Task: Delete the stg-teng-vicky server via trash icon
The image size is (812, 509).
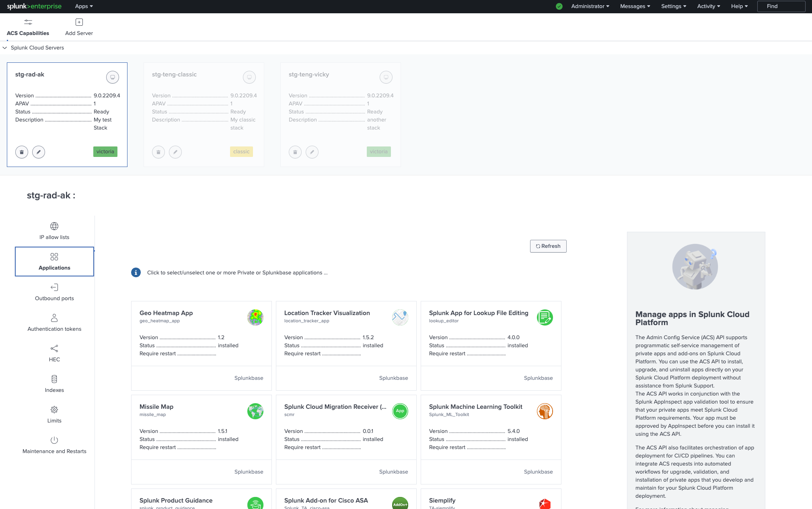Action: coord(295,152)
